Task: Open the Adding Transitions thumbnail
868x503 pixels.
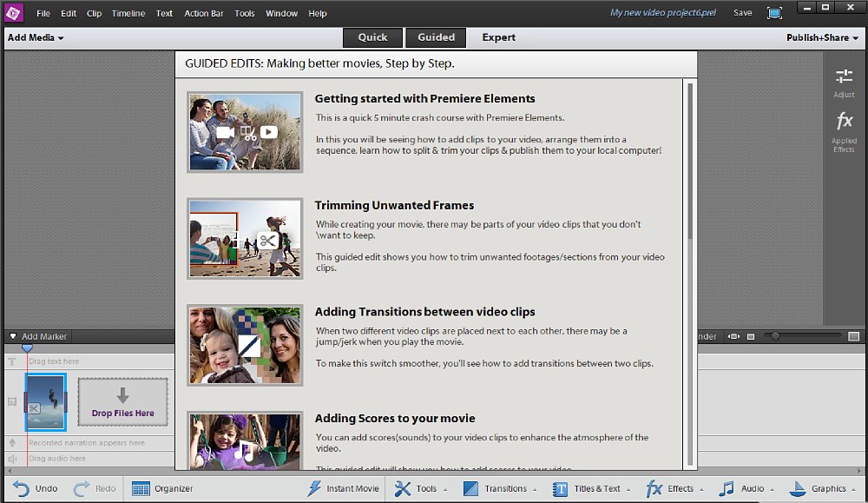Action: click(x=245, y=345)
